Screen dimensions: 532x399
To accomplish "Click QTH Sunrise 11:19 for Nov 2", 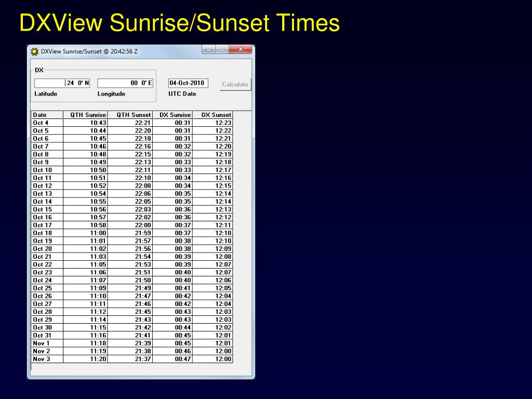I will tap(86, 351).
